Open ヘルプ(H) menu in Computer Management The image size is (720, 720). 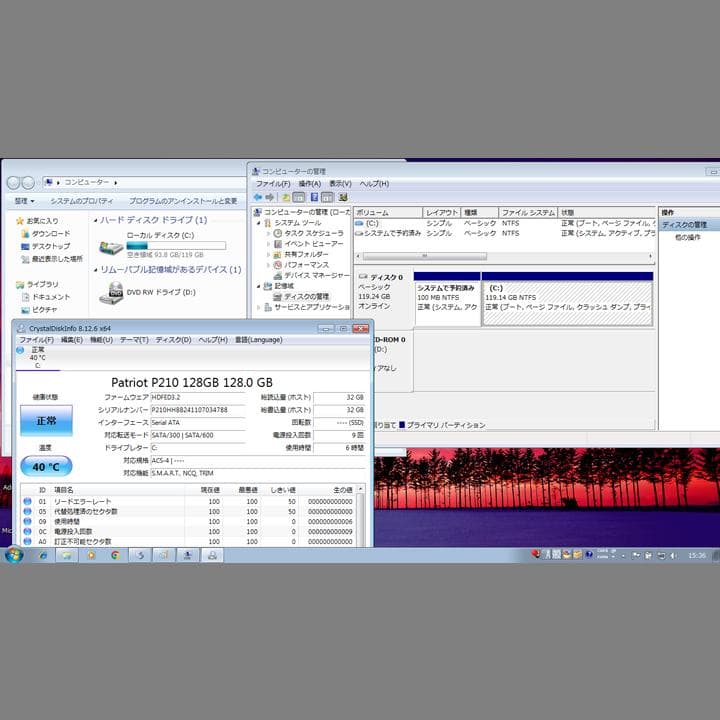(374, 184)
